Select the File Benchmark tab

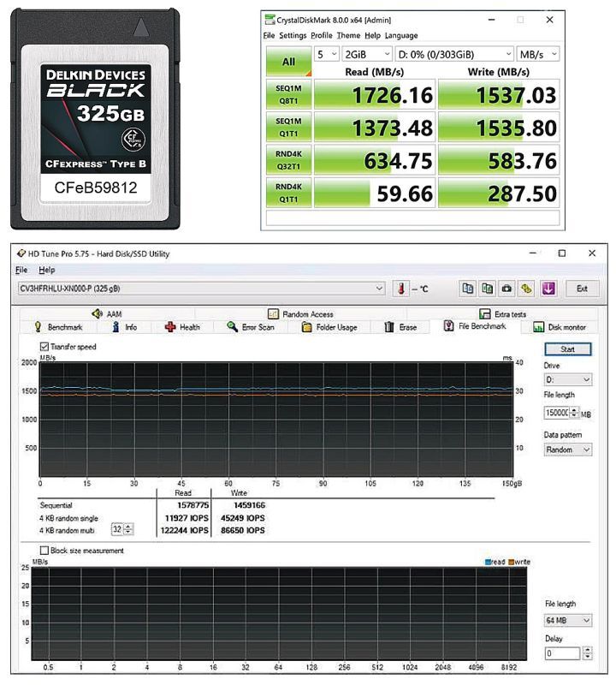tap(475, 326)
